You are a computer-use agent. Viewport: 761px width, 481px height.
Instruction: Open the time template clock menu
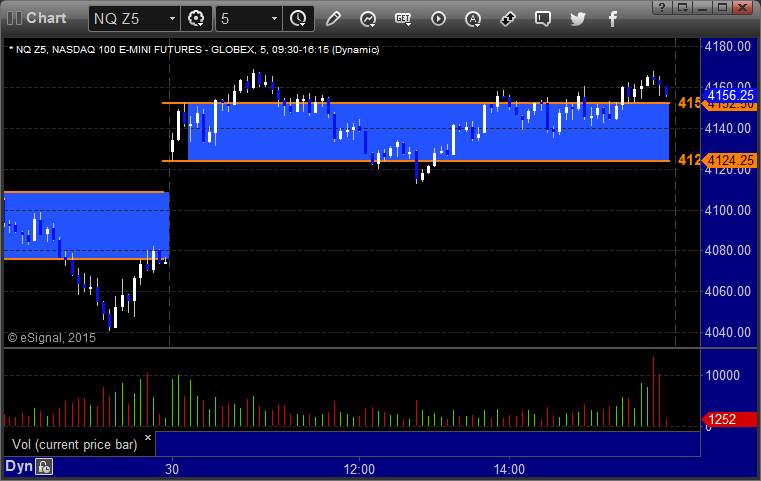click(x=298, y=18)
